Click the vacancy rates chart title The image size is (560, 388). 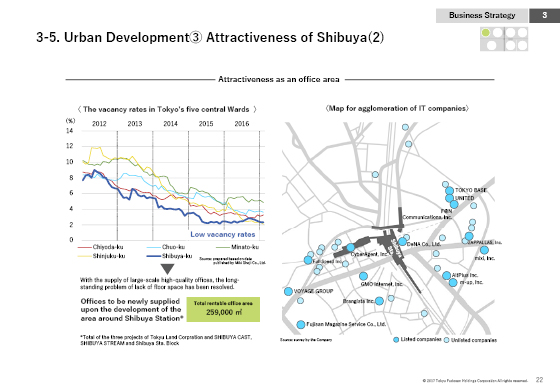pos(167,109)
